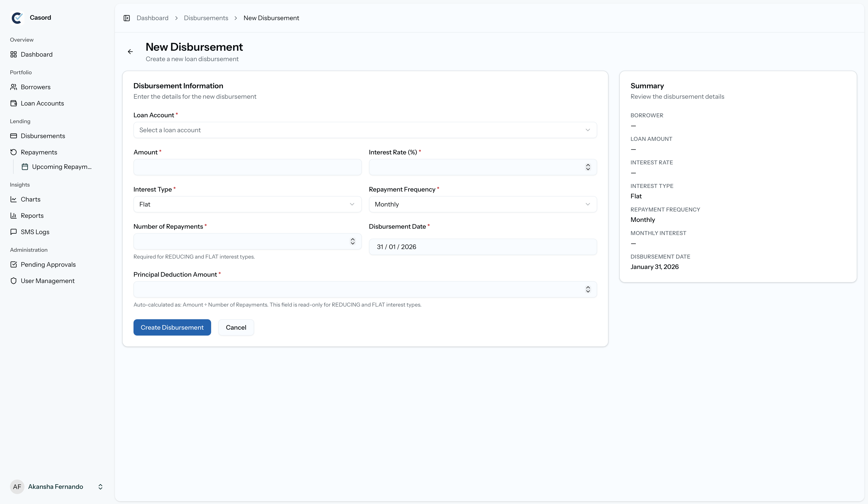This screenshot has width=868, height=504.
Task: Click the Repayments refresh icon
Action: point(13,152)
